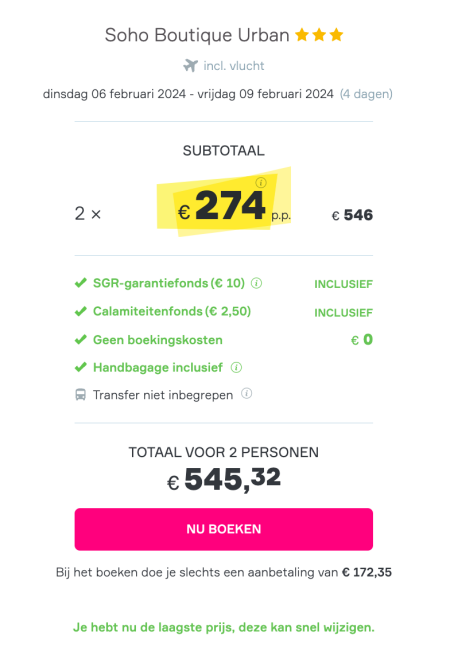
Task: Click the (4 dagen) duration text
Action: [366, 94]
